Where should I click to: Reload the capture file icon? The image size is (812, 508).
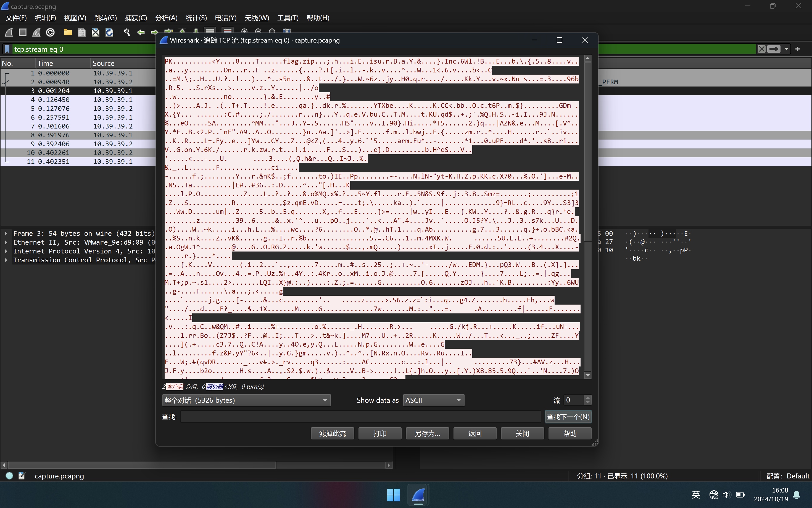tap(109, 32)
